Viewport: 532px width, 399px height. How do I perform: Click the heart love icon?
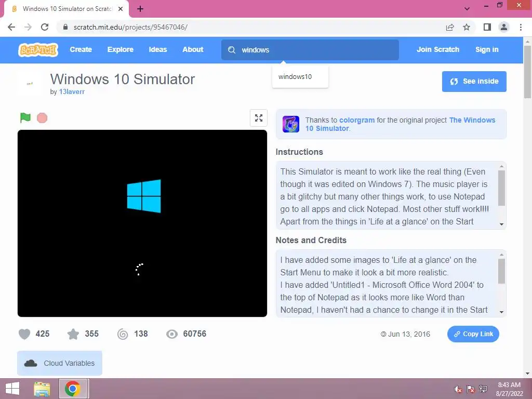pos(24,334)
